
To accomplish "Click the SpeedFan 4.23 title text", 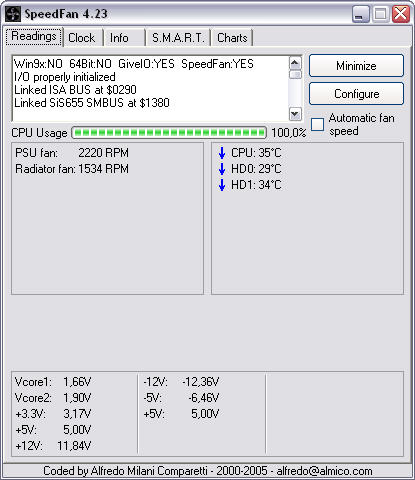I will [x=66, y=14].
